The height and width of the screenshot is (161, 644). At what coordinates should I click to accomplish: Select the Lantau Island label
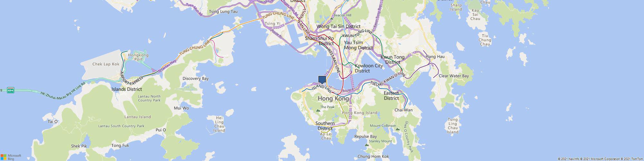tap(138, 117)
